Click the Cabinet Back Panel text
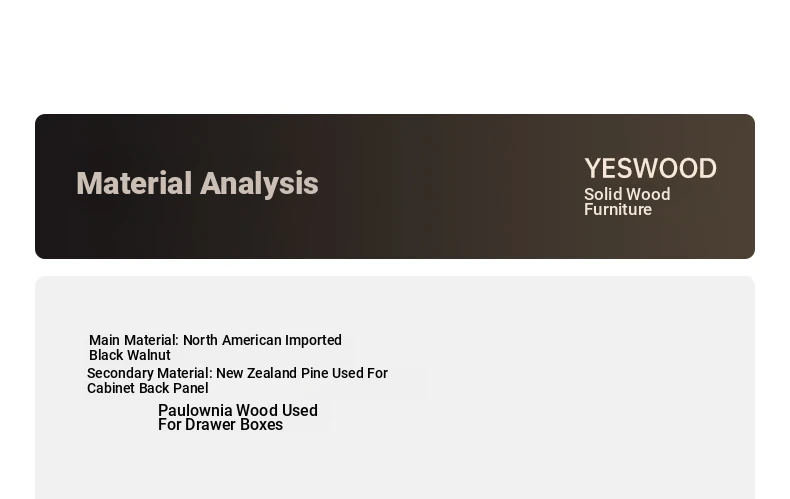Screen dimensions: 790x499 coord(148,389)
